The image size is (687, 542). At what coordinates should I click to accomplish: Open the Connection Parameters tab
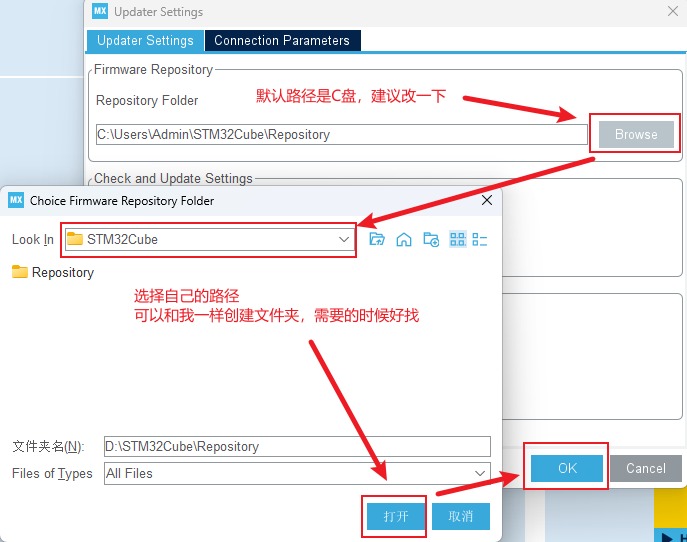(x=282, y=40)
